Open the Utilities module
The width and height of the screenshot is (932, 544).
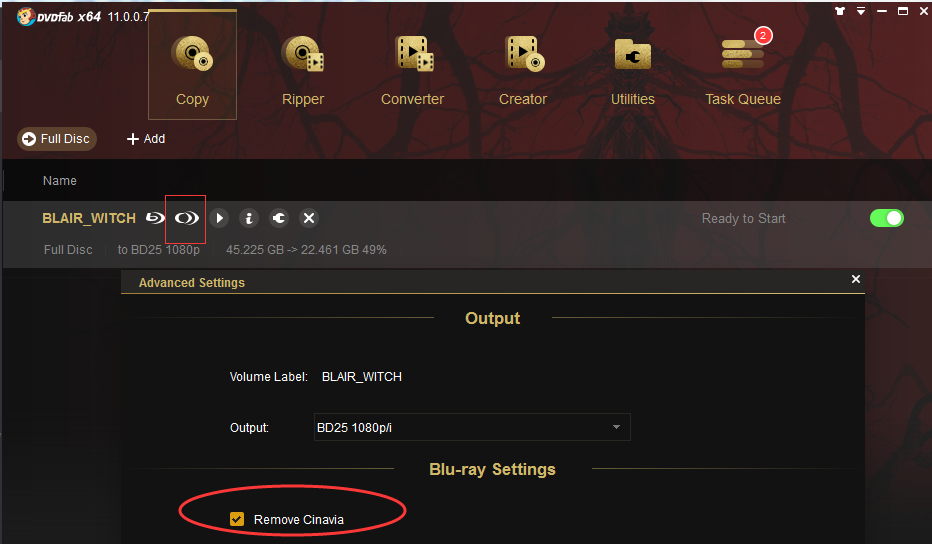click(632, 70)
